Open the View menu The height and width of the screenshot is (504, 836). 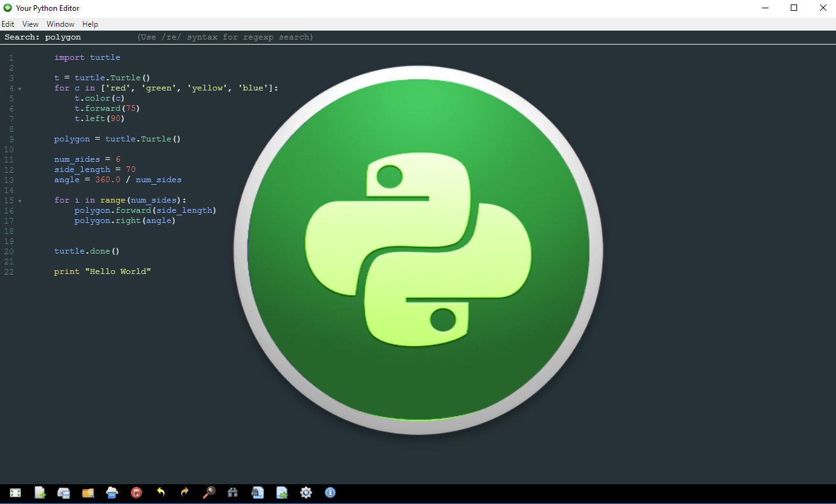tap(31, 24)
